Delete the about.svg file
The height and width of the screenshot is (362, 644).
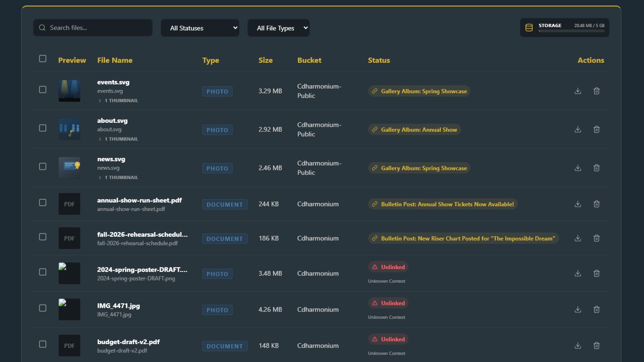(x=597, y=129)
